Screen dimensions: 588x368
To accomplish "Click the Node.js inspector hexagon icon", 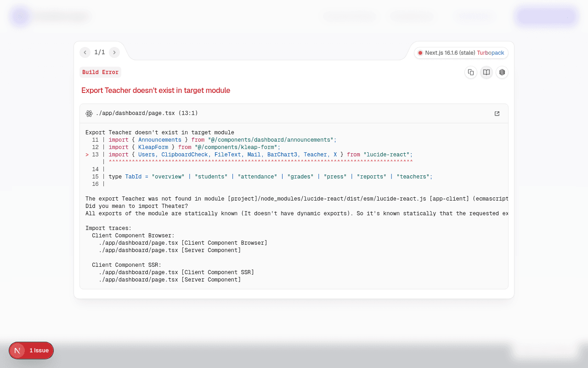I will click(x=502, y=72).
